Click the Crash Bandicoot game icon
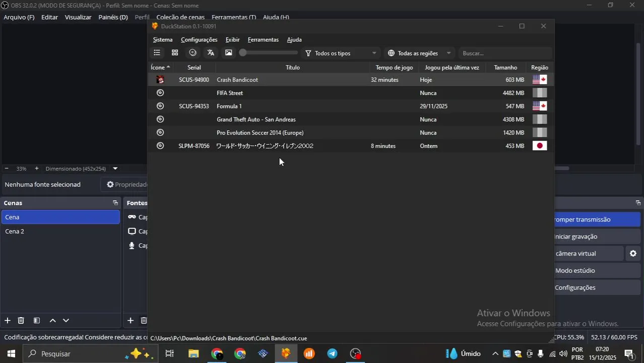 [x=160, y=80]
